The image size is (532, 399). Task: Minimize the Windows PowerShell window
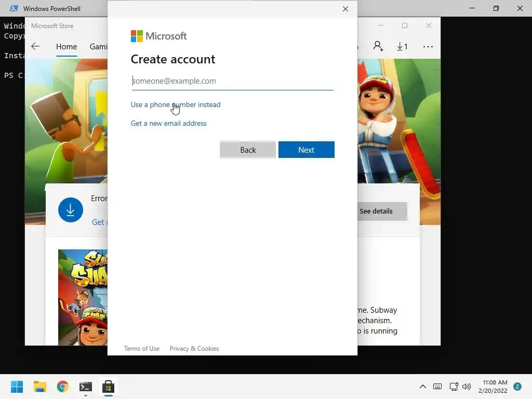[472, 8]
